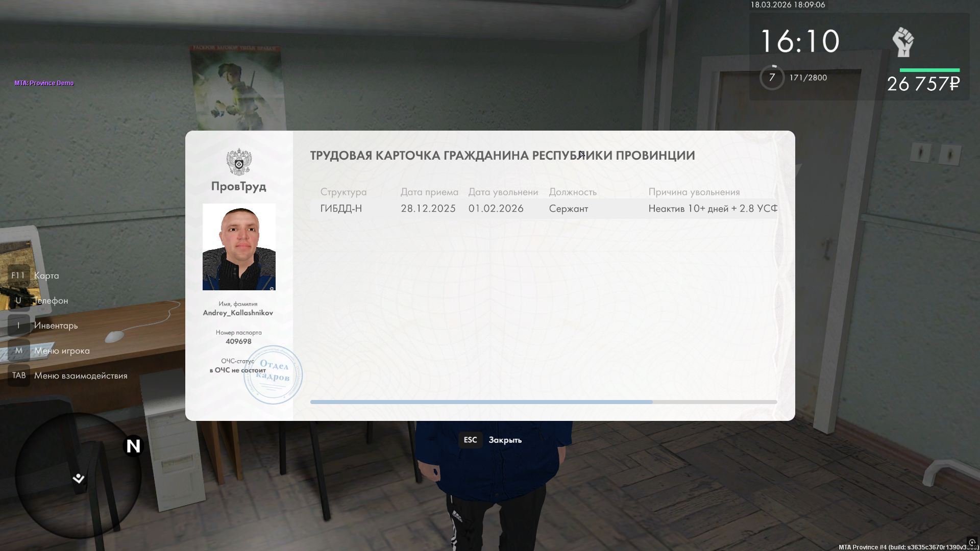The width and height of the screenshot is (980, 551).
Task: Click the raised fist icon in HUD
Action: 903,42
